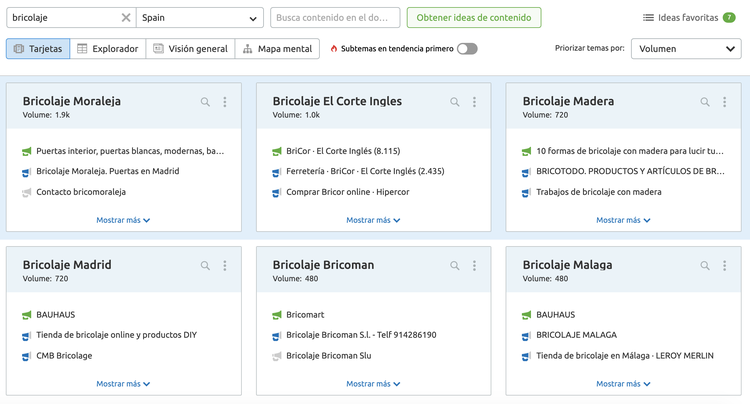The height and width of the screenshot is (404, 750).
Task: Click megaphone icon beside CMB Bricolage
Action: pos(27,356)
